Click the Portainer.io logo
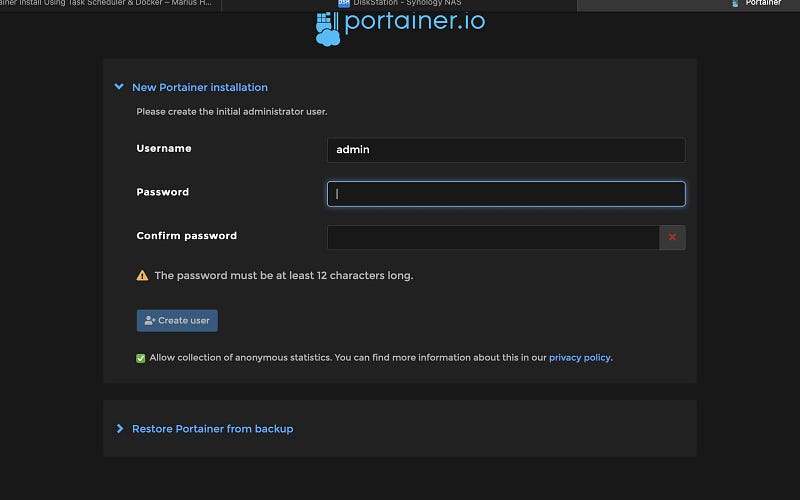 (400, 29)
